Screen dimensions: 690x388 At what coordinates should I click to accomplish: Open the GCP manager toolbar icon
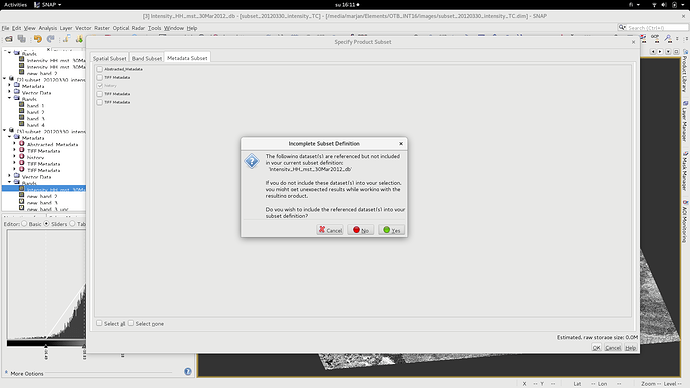click(655, 38)
